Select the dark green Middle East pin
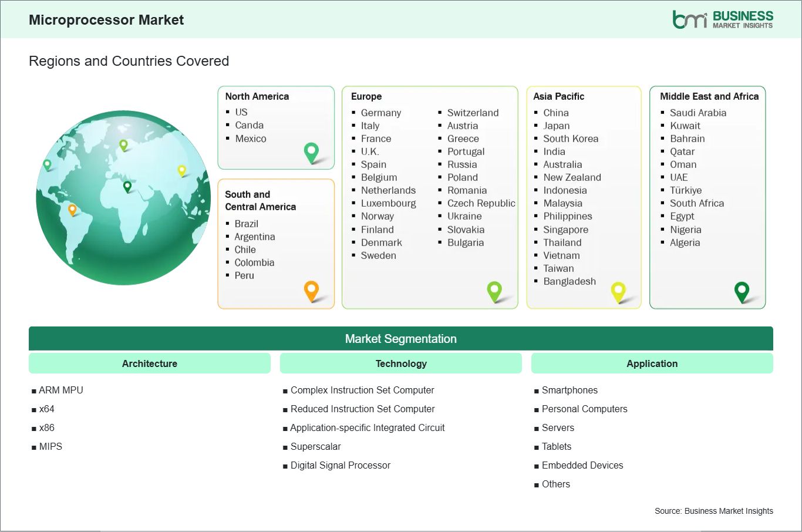The width and height of the screenshot is (802, 532). click(127, 187)
